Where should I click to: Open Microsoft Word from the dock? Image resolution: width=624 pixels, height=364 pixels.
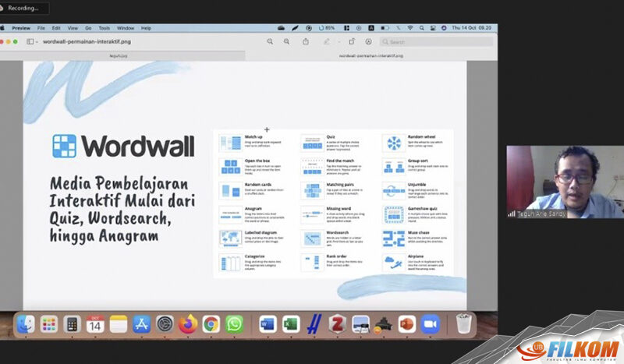[268, 323]
